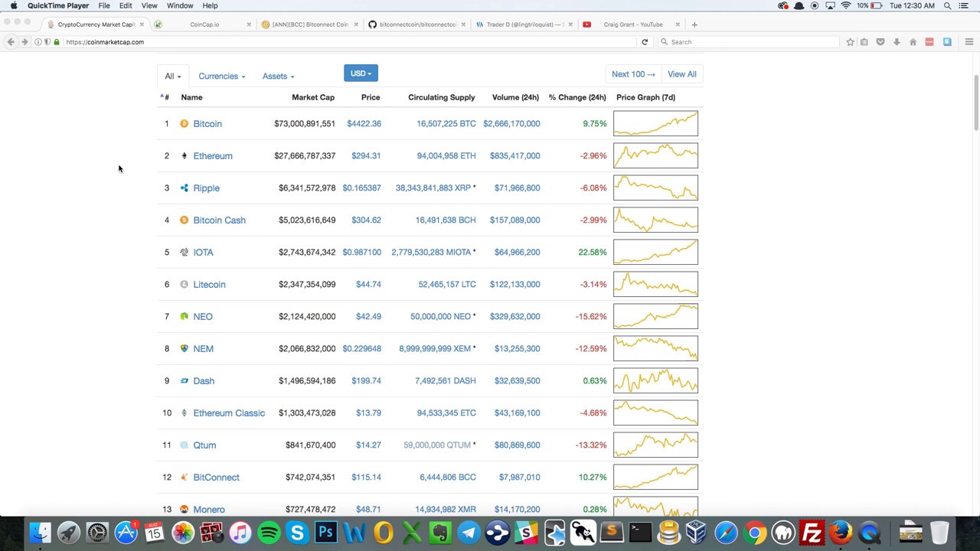Click the browser Back arrow button
Image resolution: width=980 pixels, height=551 pixels.
(x=11, y=42)
